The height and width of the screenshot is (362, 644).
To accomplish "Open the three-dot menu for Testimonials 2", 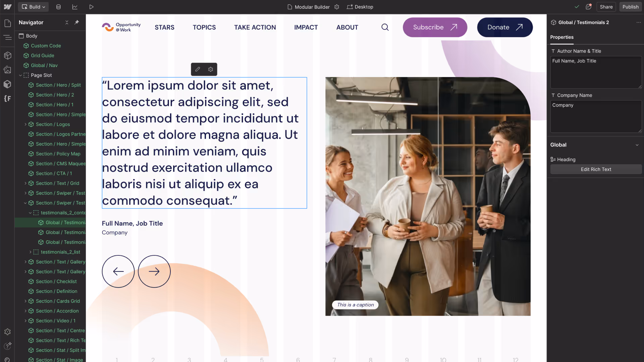I will [x=639, y=22].
